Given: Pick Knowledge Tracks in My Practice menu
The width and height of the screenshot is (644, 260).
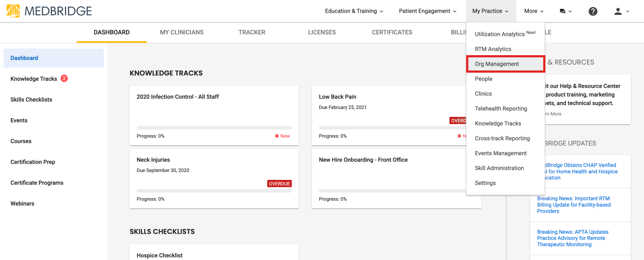Looking at the screenshot, I should (x=506, y=123).
